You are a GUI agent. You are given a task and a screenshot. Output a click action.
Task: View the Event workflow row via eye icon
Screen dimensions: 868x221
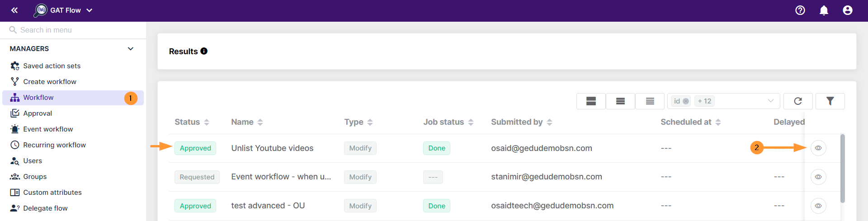click(x=818, y=177)
